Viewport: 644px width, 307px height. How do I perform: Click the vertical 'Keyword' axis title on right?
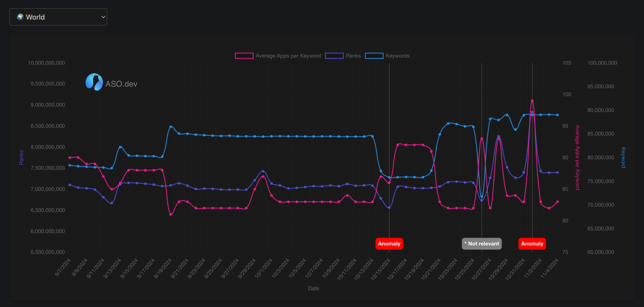click(624, 158)
